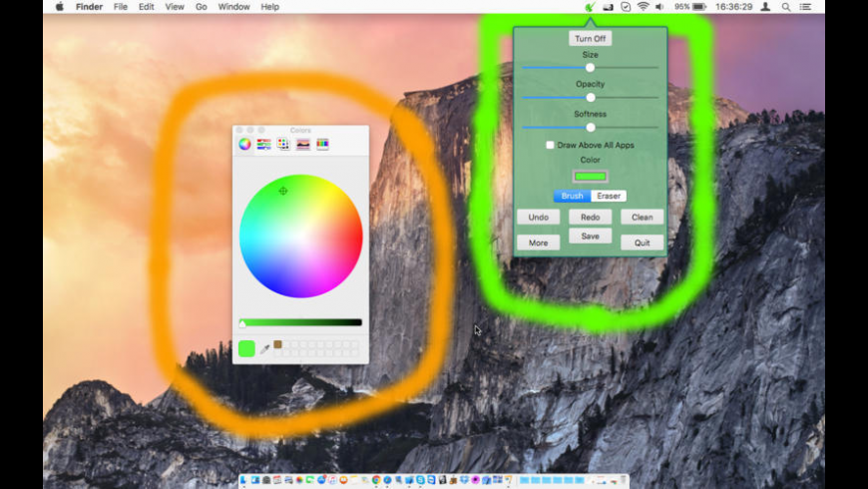Click the Wi-Fi status icon
Image resolution: width=868 pixels, height=489 pixels.
pos(643,7)
